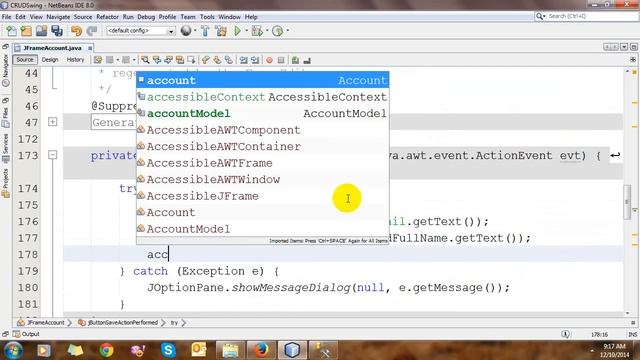
Task: Open the Debug Project dropdown arrow
Action: pyautogui.click(x=267, y=31)
